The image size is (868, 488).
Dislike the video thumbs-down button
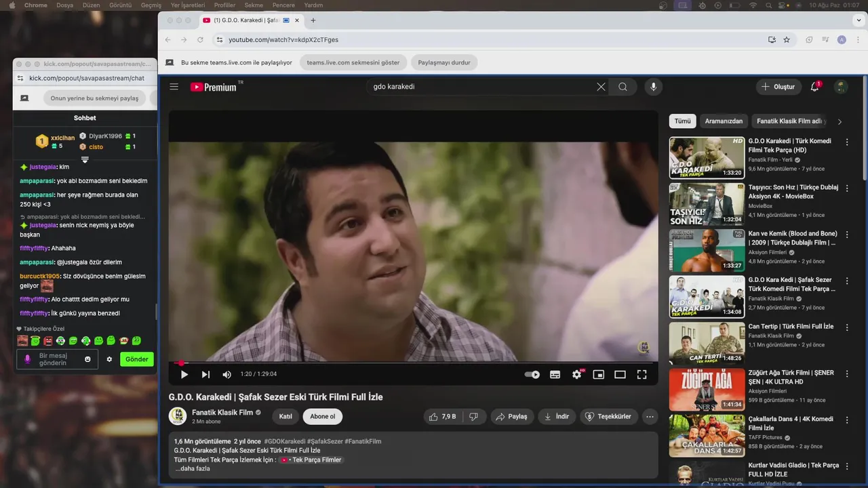point(474,416)
